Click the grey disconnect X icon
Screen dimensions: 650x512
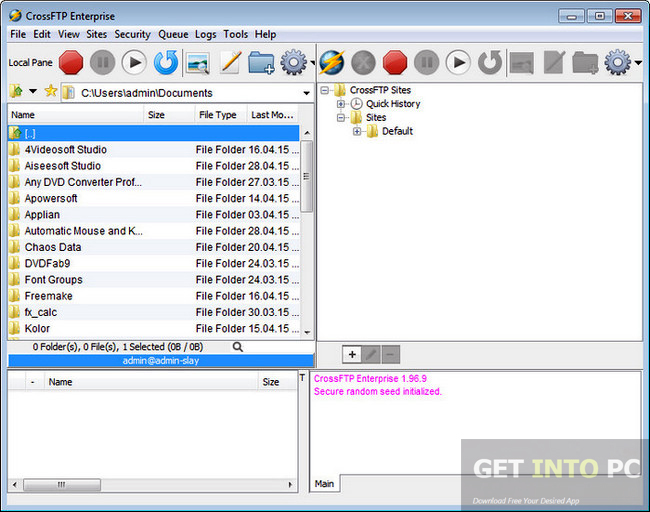pos(363,63)
